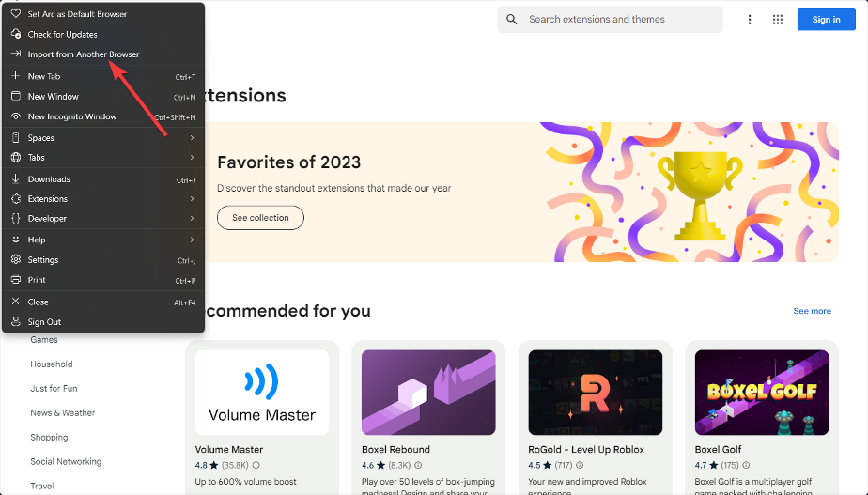Click the Downloads arrow icon

pyautogui.click(x=16, y=179)
